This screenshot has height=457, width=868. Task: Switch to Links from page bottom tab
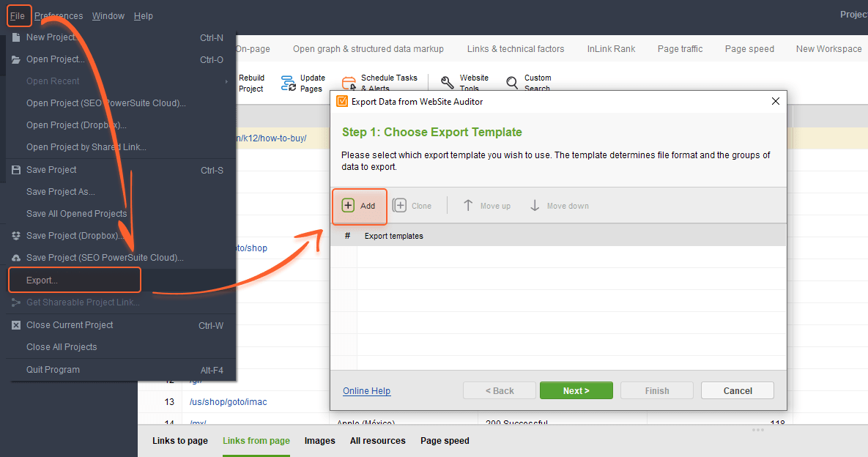pos(256,440)
